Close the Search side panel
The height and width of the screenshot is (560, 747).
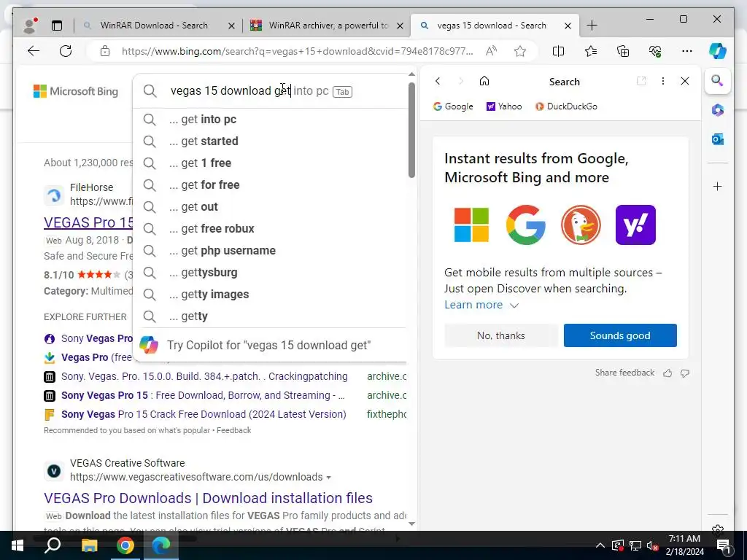[684, 81]
